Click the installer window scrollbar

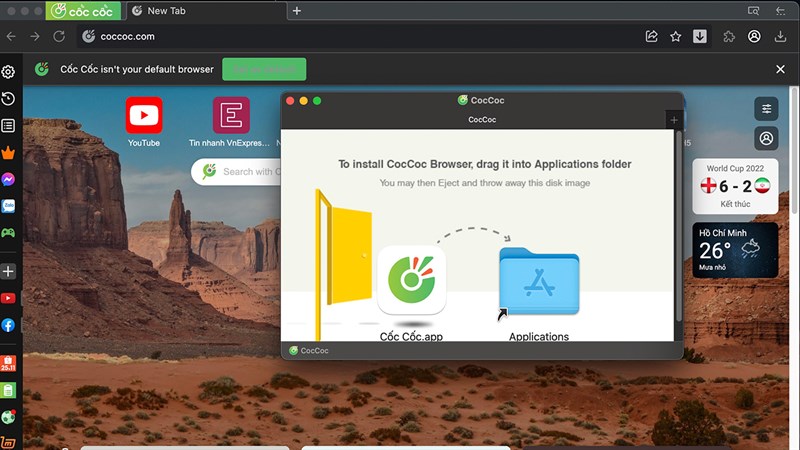tap(679, 228)
